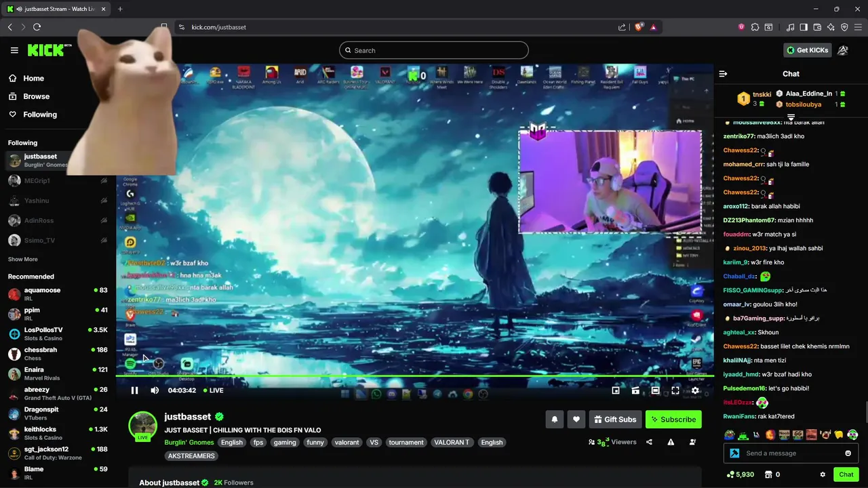The image size is (868, 488).
Task: Open the user-clip icon next to report
Action: tap(692, 442)
